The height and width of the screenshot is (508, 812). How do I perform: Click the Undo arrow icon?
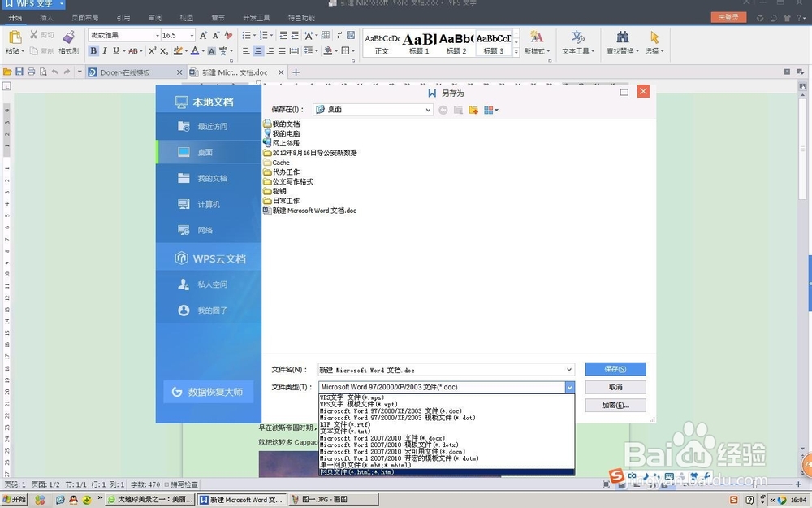55,72
